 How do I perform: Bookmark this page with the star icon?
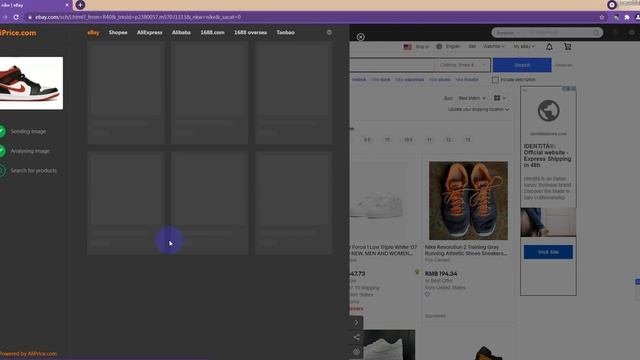point(602,17)
